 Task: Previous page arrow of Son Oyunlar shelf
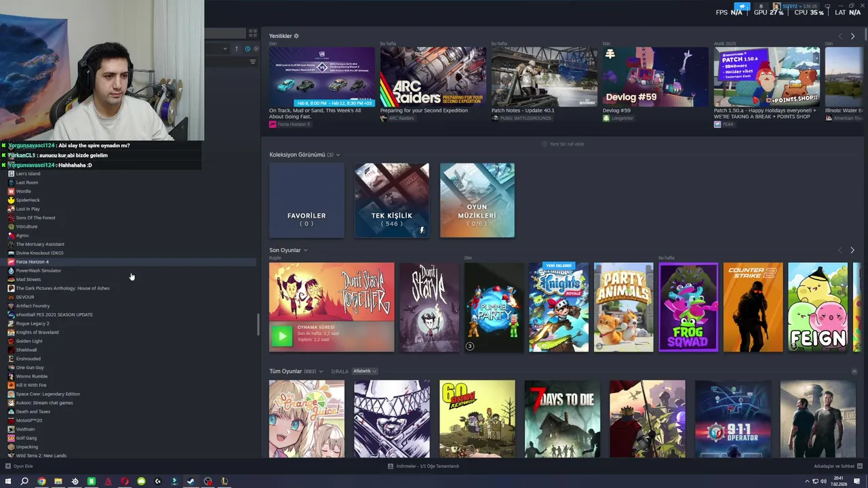(840, 250)
